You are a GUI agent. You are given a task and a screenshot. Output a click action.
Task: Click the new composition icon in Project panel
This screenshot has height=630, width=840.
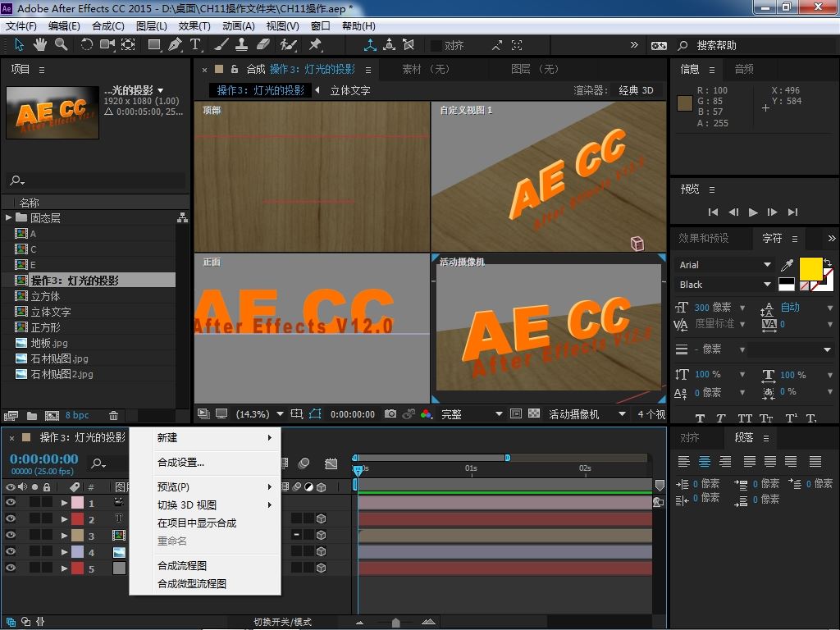click(52, 416)
